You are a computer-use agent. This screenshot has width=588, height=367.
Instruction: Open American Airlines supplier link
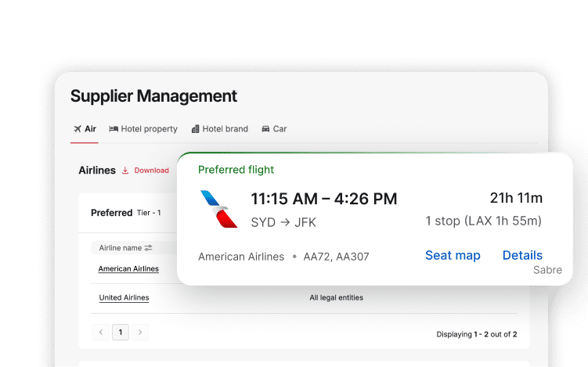[128, 269]
